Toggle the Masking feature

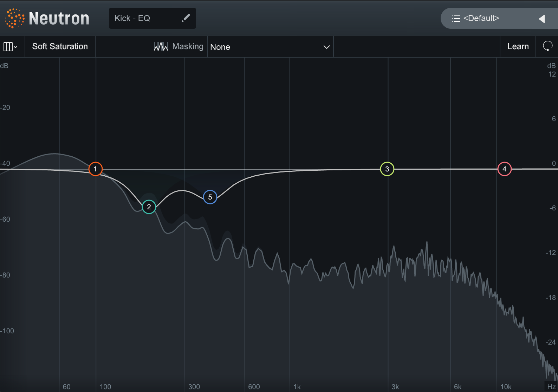pos(188,46)
